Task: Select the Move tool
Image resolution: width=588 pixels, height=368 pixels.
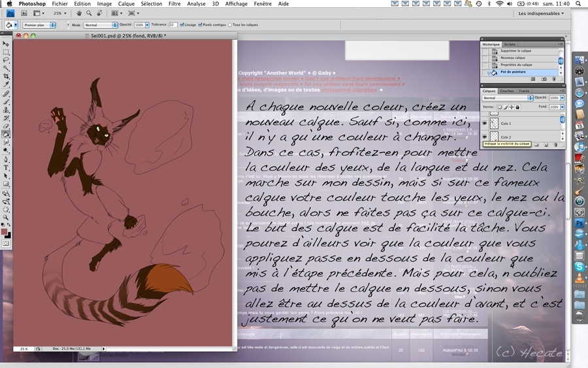Action: point(6,44)
